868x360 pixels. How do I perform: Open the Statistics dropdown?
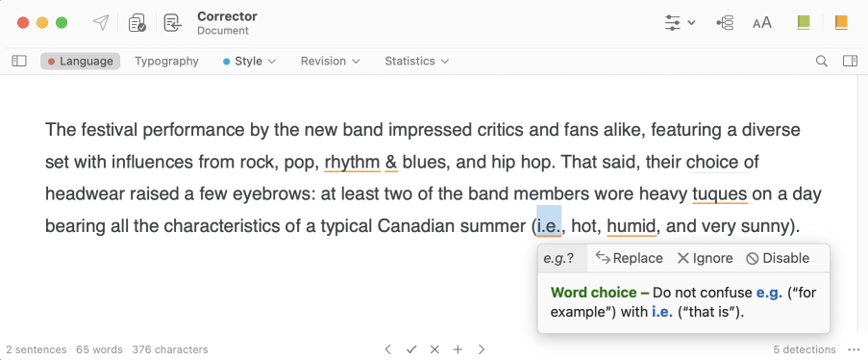(x=416, y=61)
